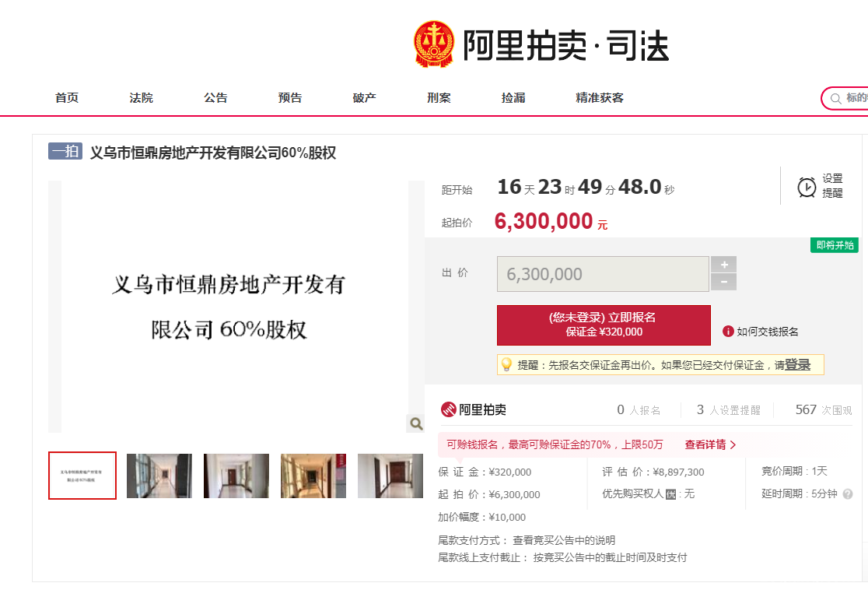Click the alarm clock reminder icon

[x=807, y=188]
